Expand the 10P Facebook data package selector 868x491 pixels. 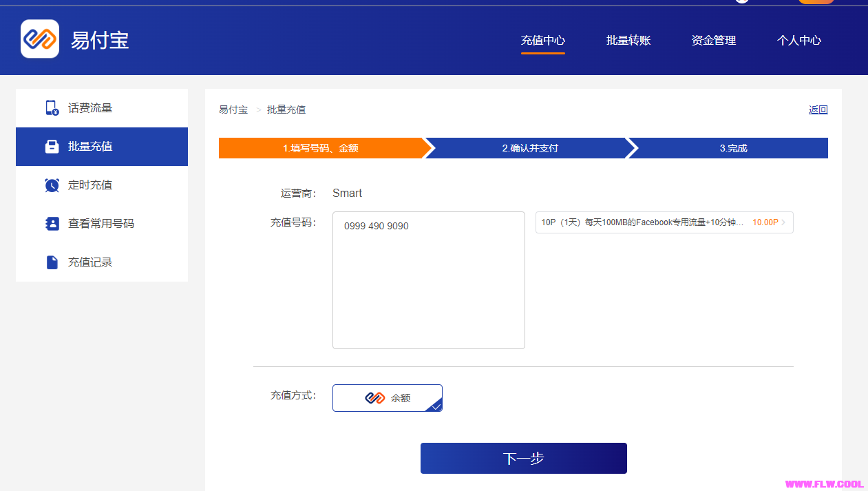pyautogui.click(x=664, y=222)
